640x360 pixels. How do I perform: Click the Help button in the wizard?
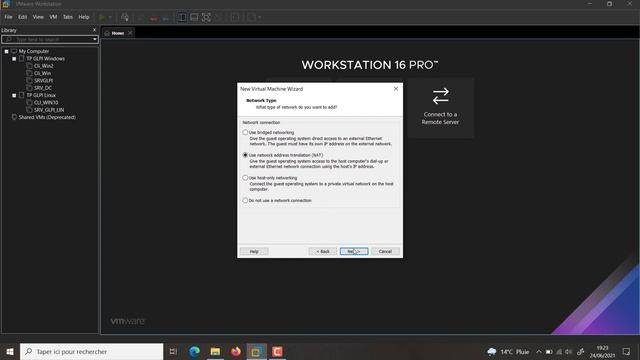click(254, 251)
